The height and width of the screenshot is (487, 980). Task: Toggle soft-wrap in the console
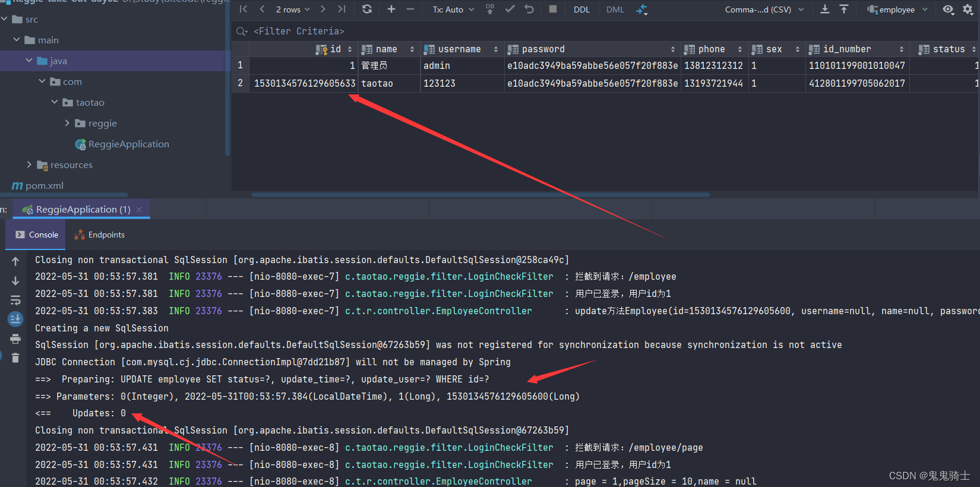pos(15,301)
